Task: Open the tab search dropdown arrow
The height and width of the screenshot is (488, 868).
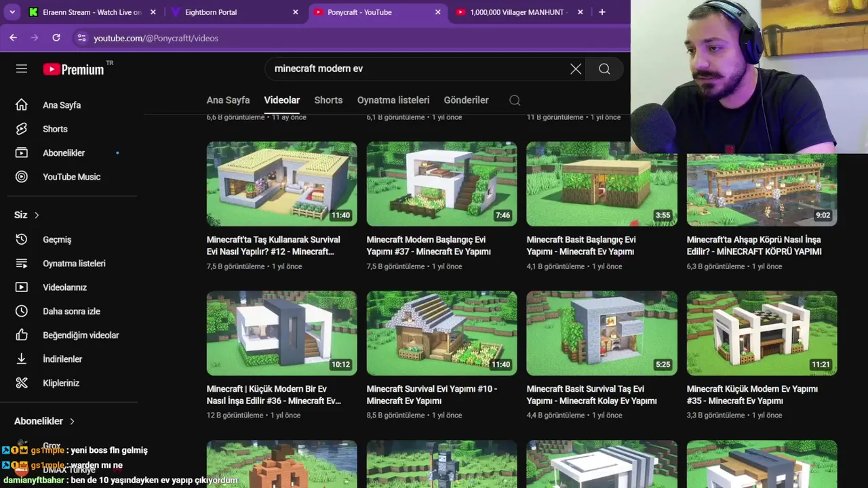Action: click(x=12, y=12)
